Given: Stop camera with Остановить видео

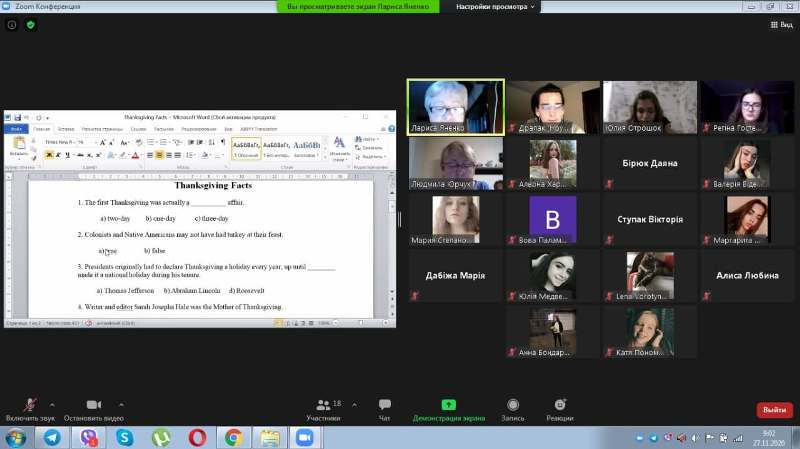Looking at the screenshot, I should [93, 410].
